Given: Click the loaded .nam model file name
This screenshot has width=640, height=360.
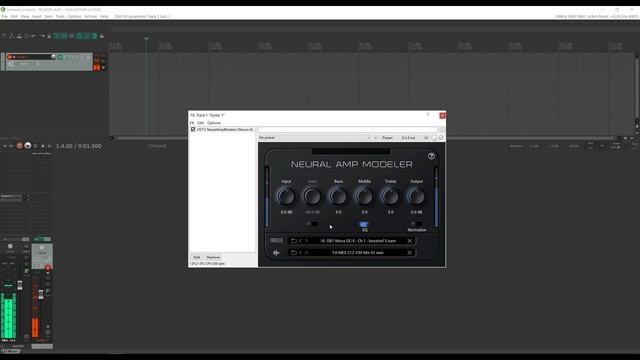Looking at the screenshot, I should (x=358, y=241).
